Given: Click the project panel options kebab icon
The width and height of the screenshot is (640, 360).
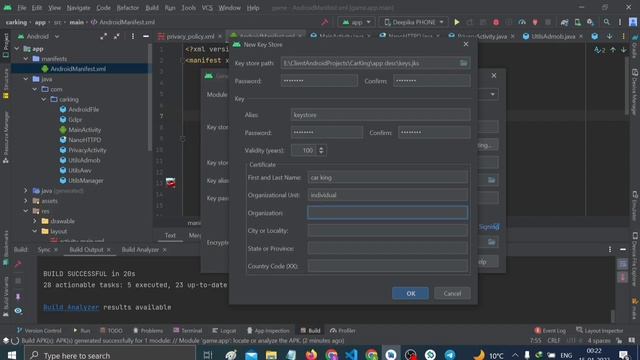Looking at the screenshot, I should 133,36.
